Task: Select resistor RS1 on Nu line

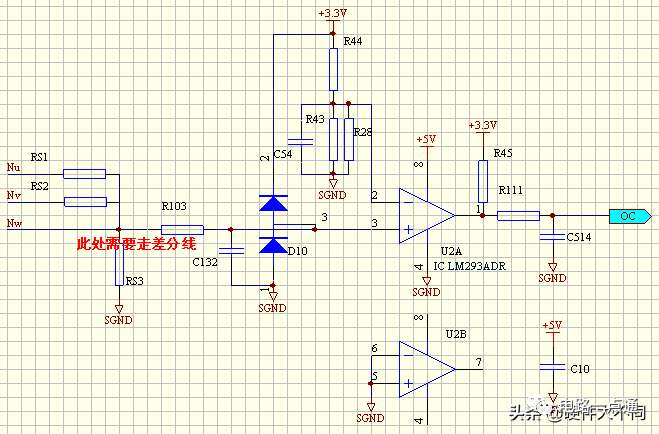Action: tap(84, 174)
